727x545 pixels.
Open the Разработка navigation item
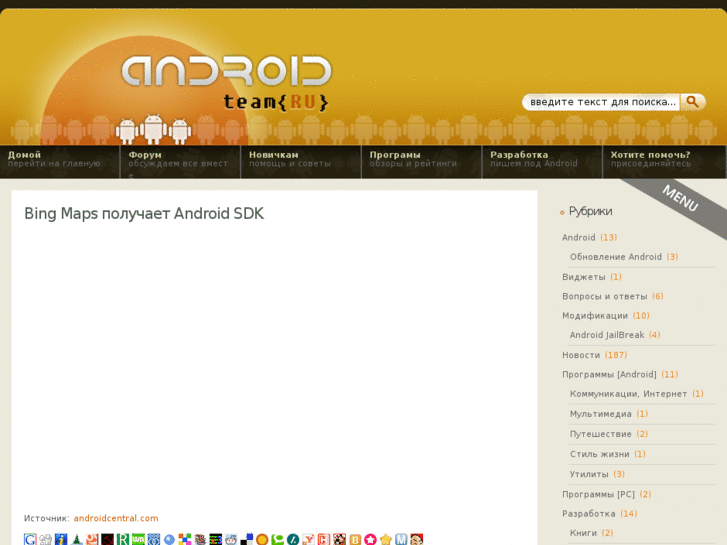[542, 162]
